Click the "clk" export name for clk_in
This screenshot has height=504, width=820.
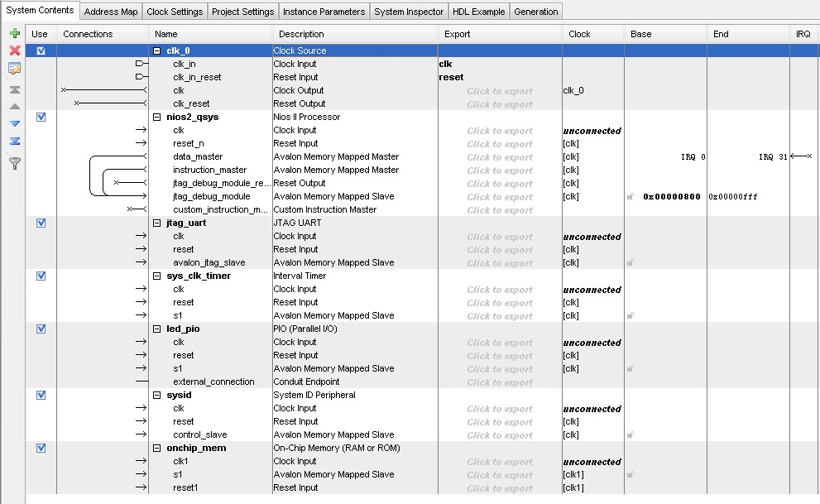(x=445, y=64)
